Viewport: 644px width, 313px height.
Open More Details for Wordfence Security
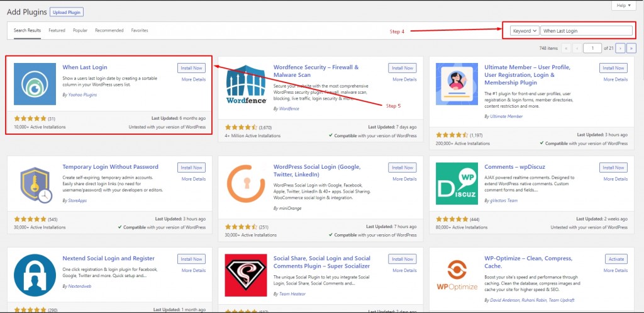tap(404, 79)
